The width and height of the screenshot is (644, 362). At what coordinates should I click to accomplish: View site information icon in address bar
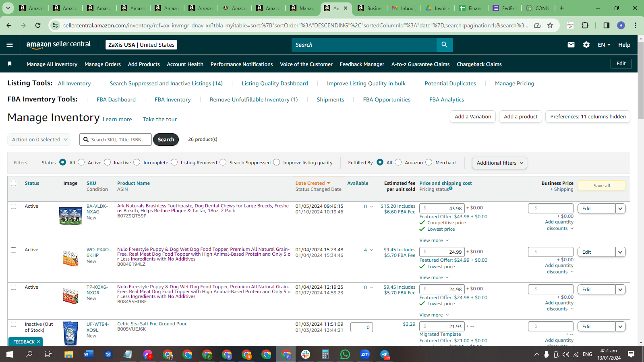(55, 25)
